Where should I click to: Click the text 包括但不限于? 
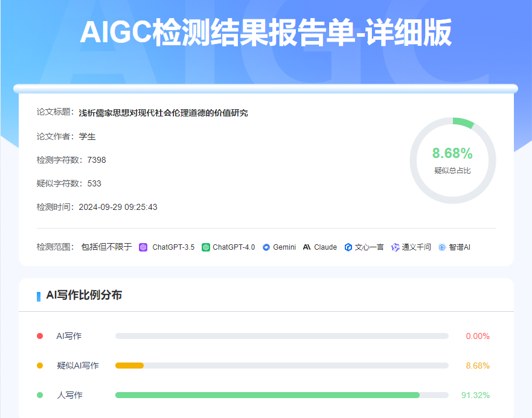point(106,247)
